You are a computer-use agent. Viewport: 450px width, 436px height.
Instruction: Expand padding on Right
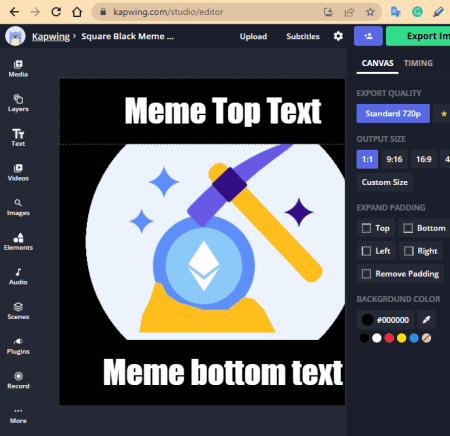point(421,251)
